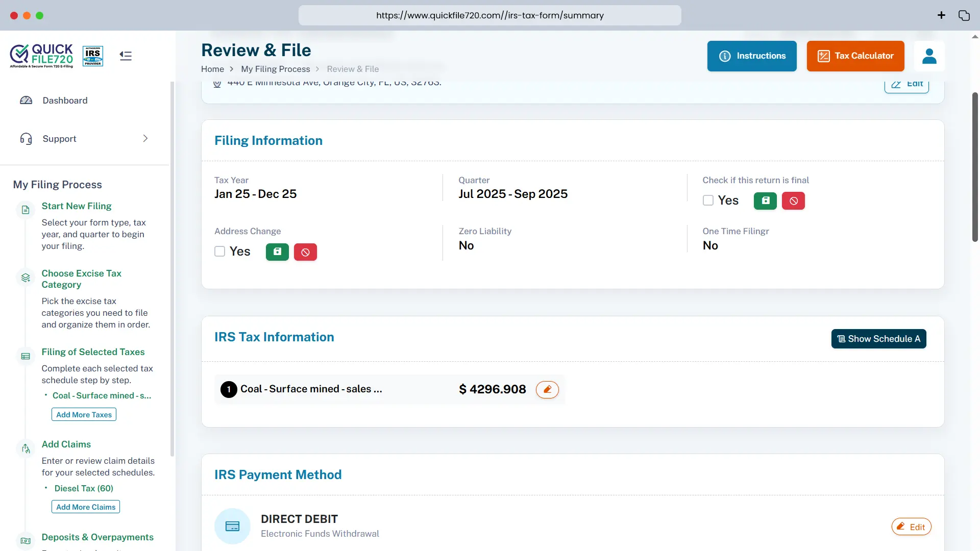
Task: Open the user profile avatar icon
Action: point(929,56)
